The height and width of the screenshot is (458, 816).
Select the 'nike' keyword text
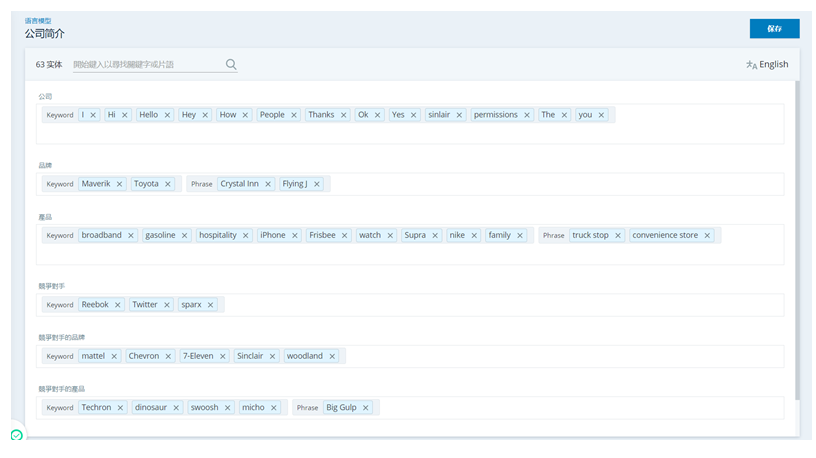click(457, 235)
